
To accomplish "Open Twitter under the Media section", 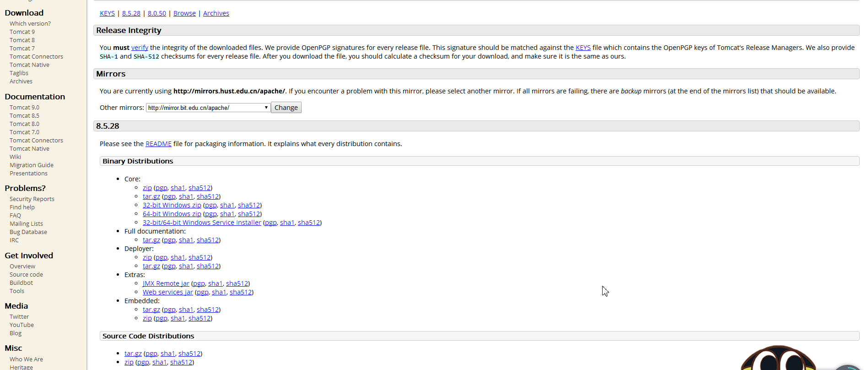I will click(19, 317).
